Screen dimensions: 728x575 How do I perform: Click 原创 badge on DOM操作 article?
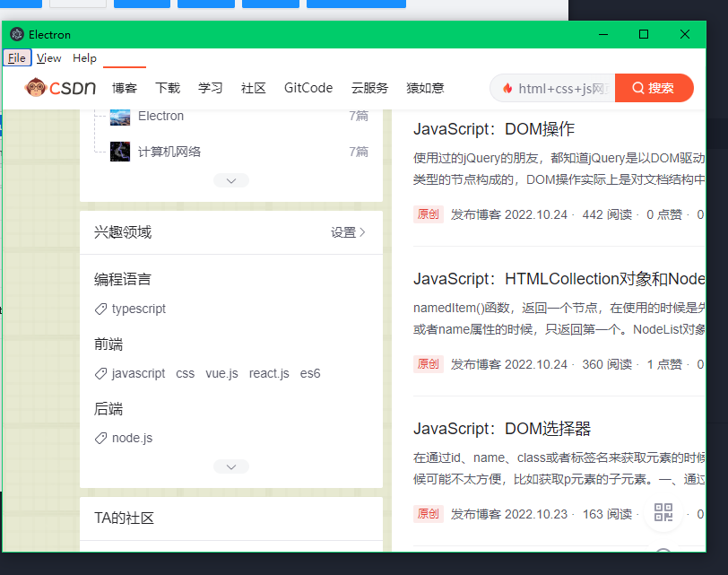point(428,214)
